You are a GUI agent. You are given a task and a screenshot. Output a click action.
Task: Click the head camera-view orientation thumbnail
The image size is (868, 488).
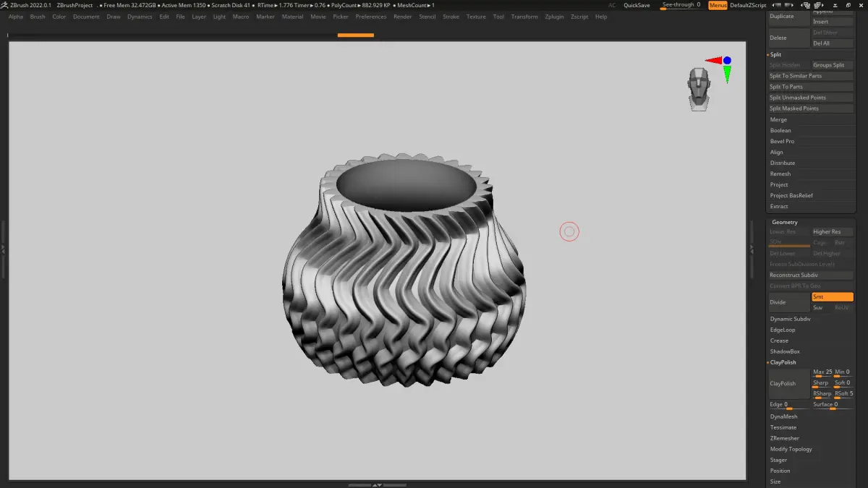(699, 90)
